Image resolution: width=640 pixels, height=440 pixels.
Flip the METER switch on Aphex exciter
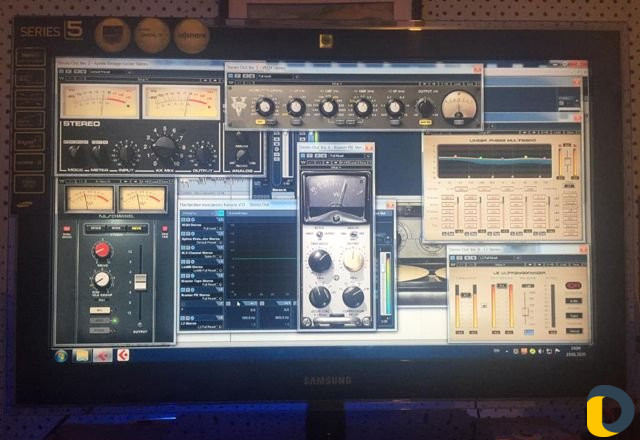[97, 152]
